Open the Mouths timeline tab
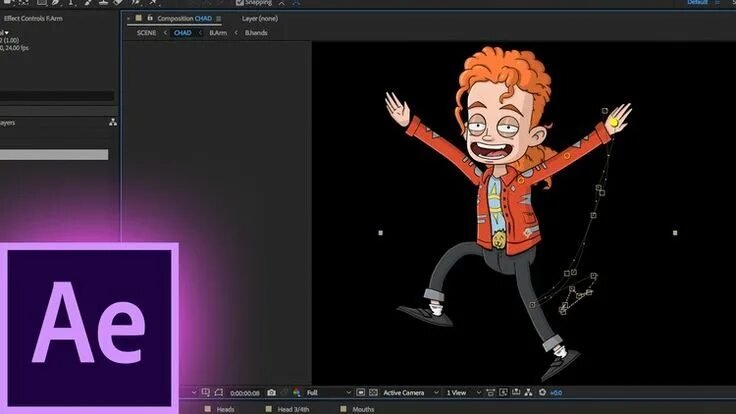 363,409
